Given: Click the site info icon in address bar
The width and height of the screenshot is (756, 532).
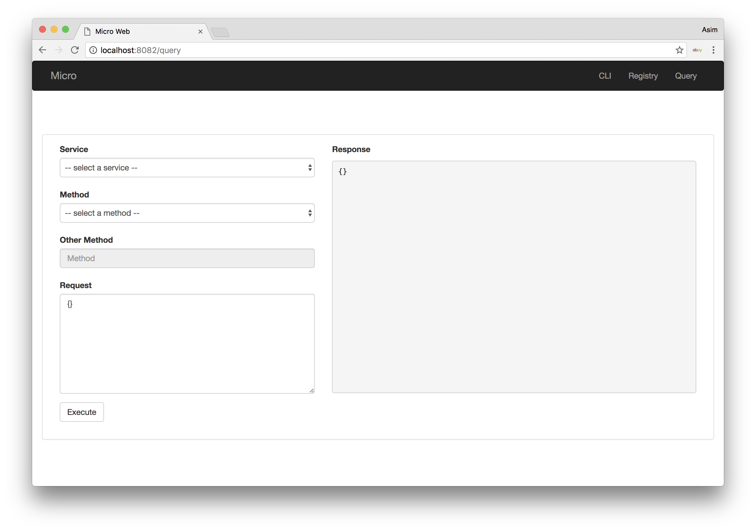Looking at the screenshot, I should 93,50.
